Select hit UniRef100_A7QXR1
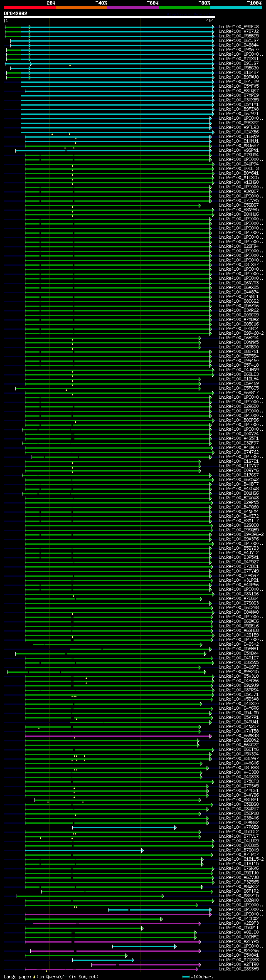 [239, 59]
